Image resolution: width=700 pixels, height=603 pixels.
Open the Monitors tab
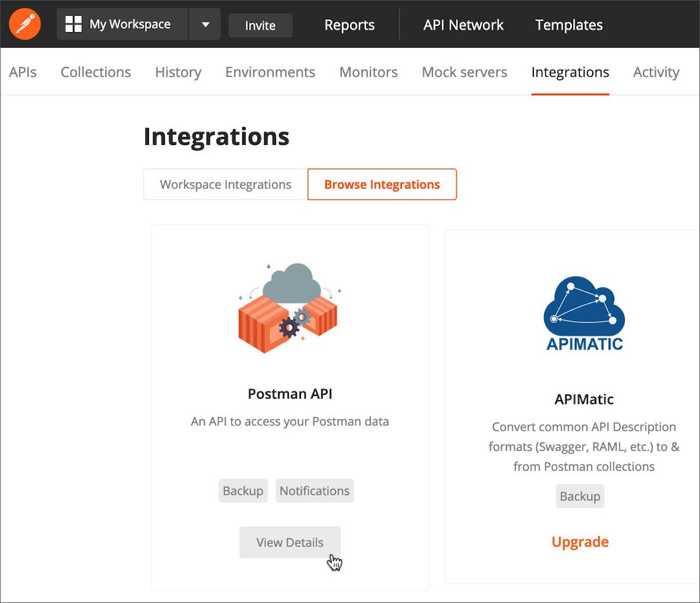click(x=369, y=72)
